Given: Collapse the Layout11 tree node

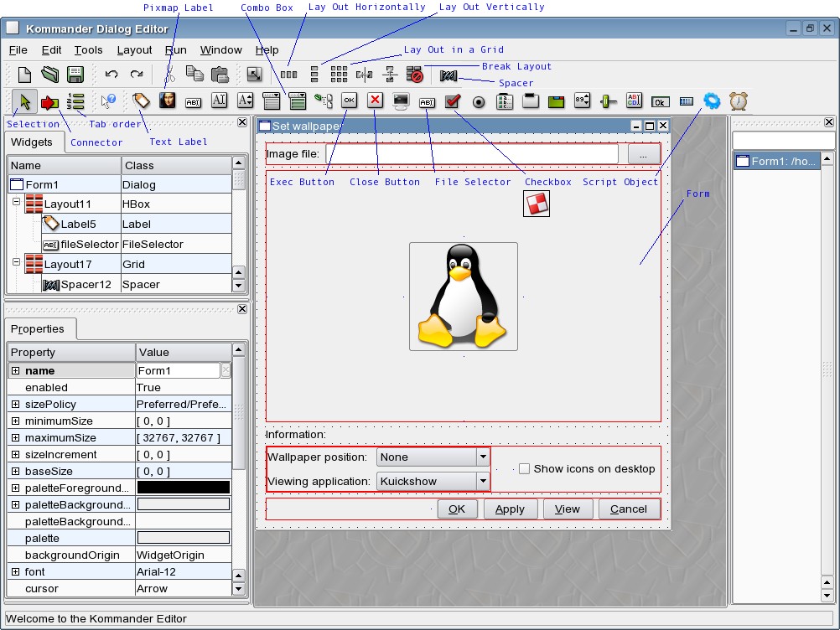Looking at the screenshot, I should click(x=16, y=202).
